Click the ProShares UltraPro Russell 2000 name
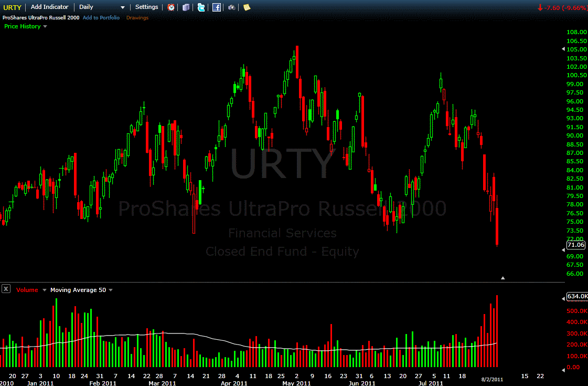 (x=41, y=18)
